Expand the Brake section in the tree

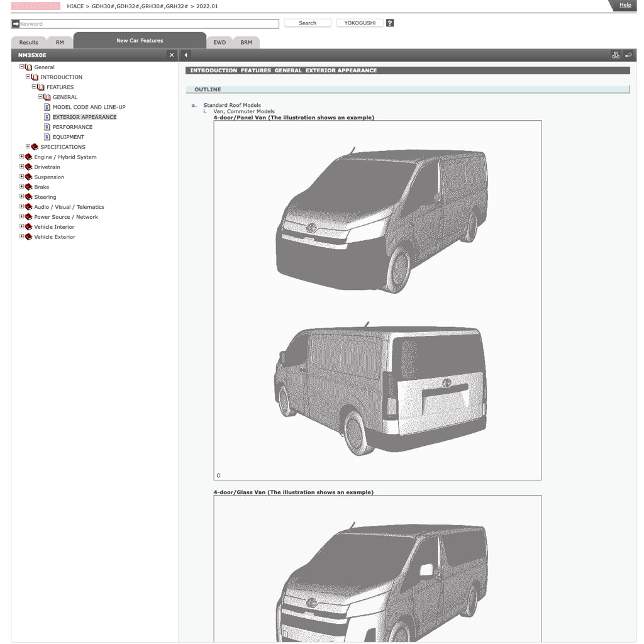tap(21, 187)
